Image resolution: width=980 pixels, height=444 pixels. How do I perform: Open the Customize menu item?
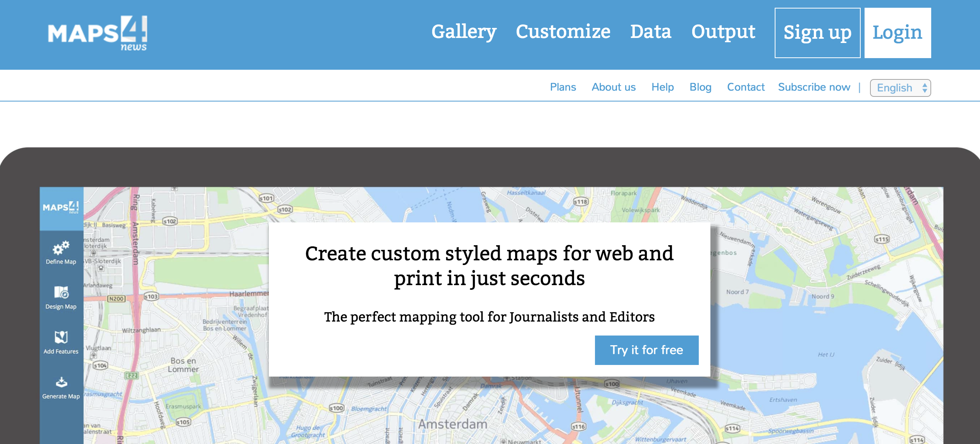coord(563,32)
